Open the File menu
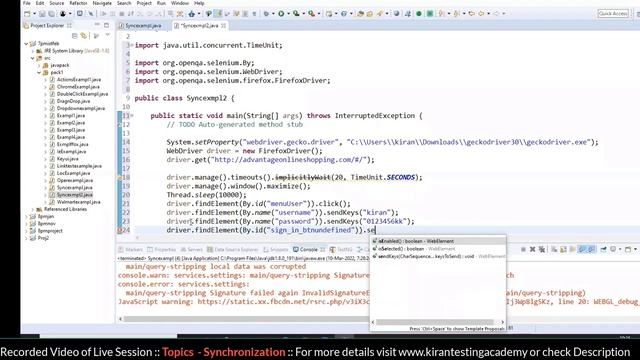 point(27,3)
